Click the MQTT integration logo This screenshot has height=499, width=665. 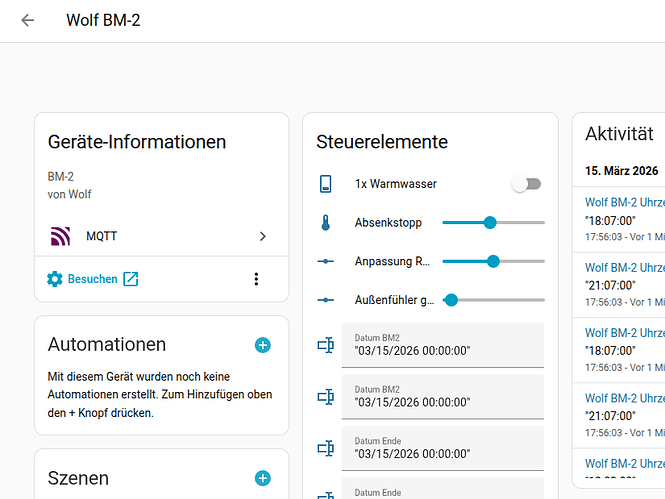tap(61, 236)
